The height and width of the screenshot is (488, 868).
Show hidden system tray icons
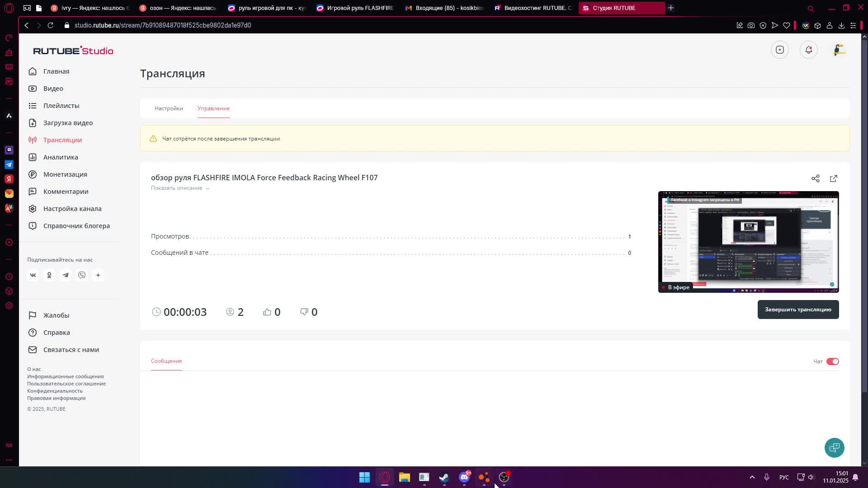[752, 477]
